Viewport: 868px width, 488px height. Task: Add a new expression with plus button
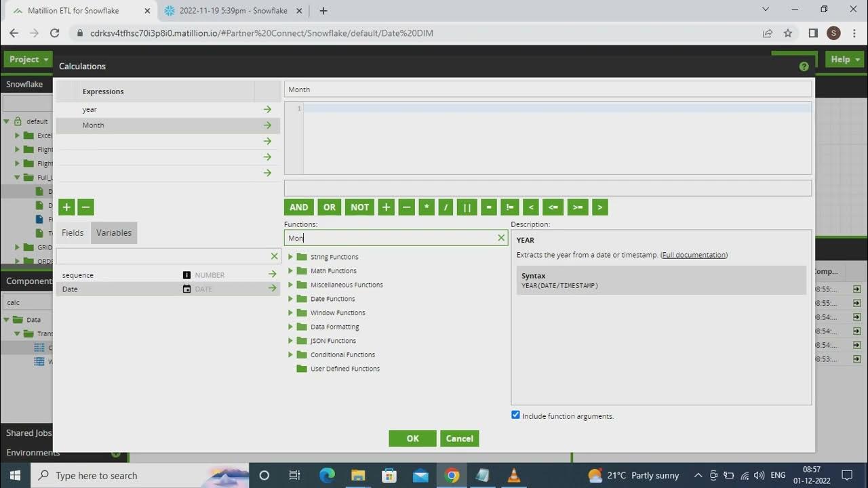click(66, 207)
